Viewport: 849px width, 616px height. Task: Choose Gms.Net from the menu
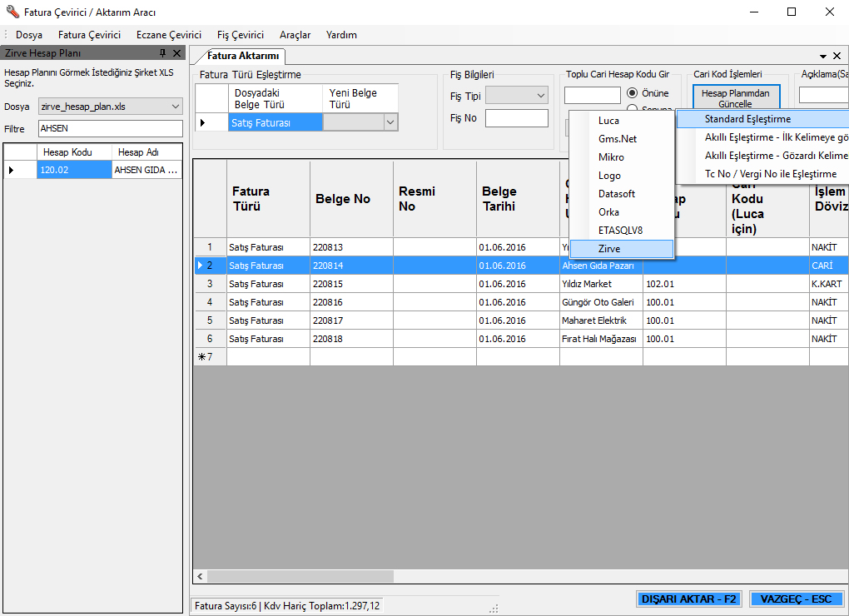point(622,139)
